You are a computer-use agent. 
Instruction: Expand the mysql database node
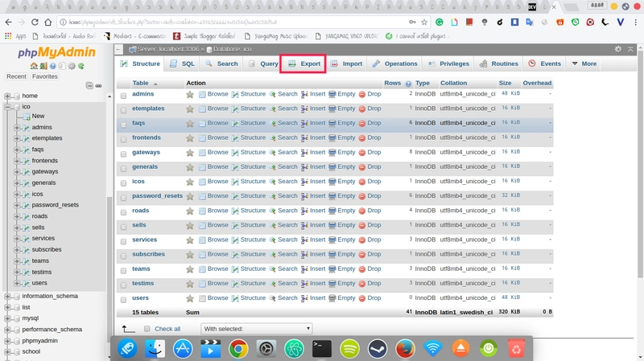pos(7,318)
